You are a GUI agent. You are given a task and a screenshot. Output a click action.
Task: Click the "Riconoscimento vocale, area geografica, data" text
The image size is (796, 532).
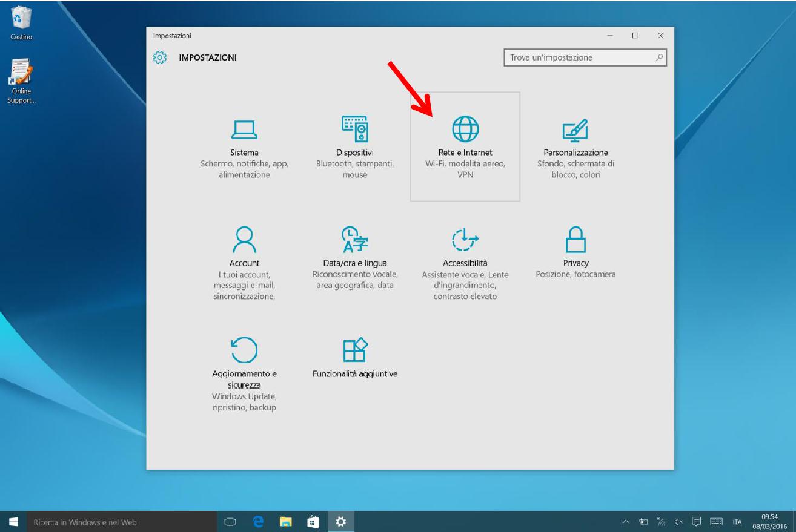[355, 280]
